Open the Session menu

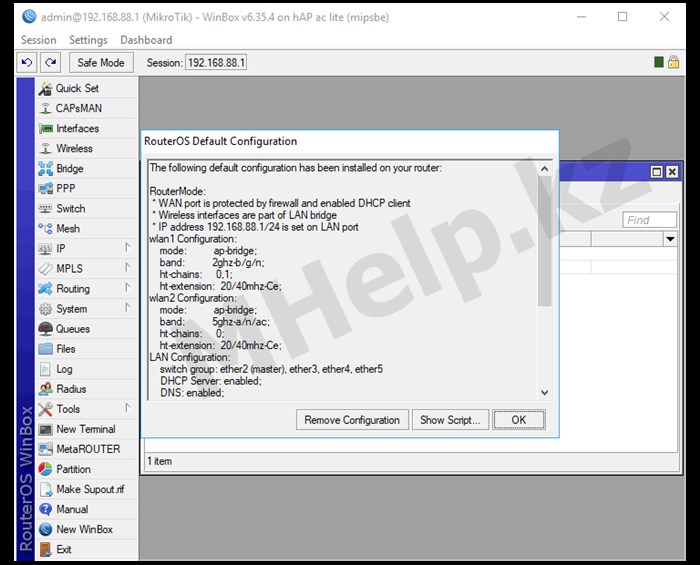pos(39,40)
